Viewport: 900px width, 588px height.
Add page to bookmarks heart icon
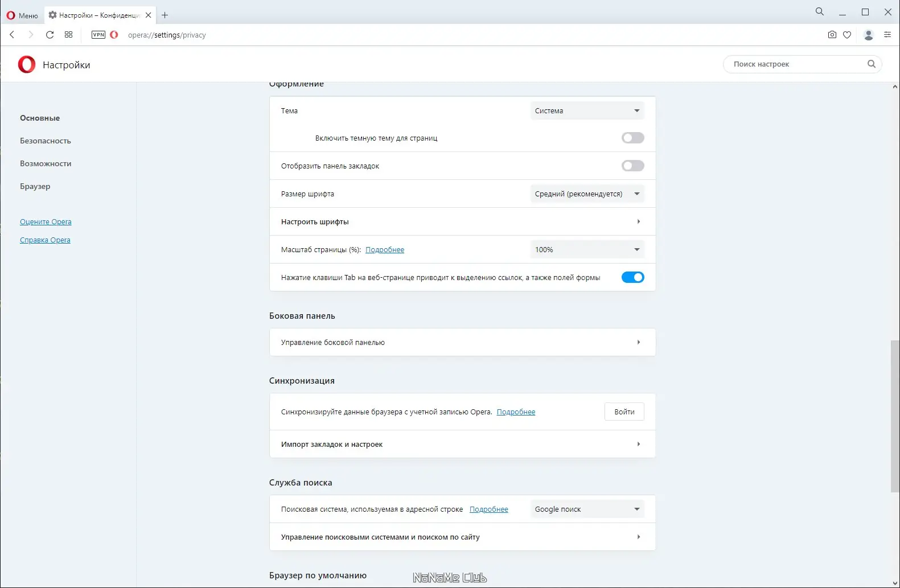[x=847, y=35]
